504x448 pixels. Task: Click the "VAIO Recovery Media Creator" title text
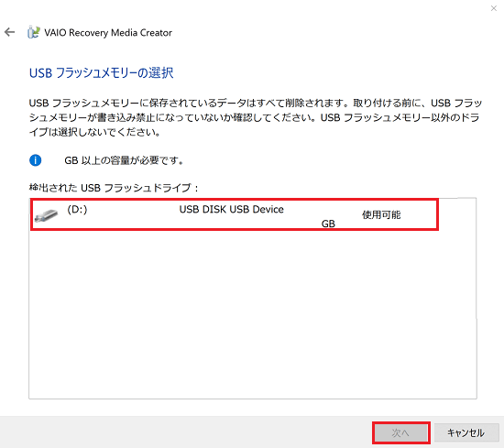point(108,32)
